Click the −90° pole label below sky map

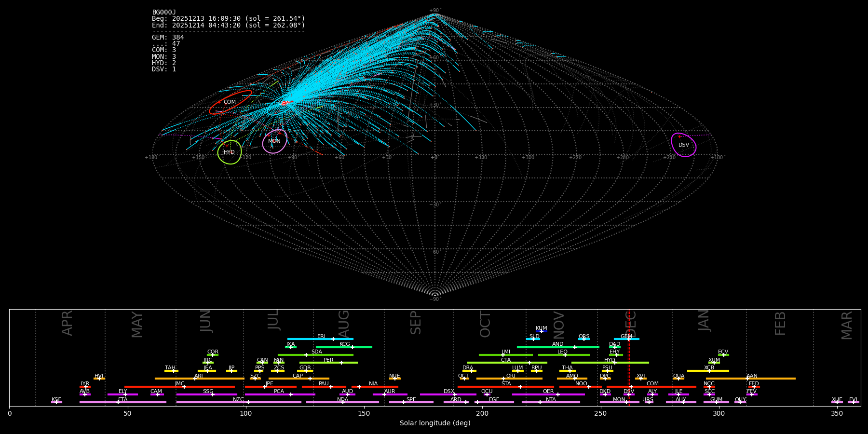(435, 299)
